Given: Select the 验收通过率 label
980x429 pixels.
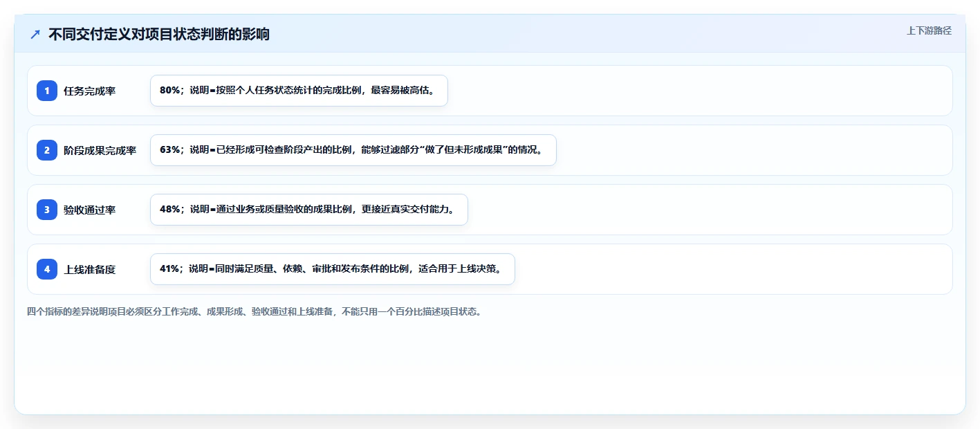Looking at the screenshot, I should click(89, 210).
